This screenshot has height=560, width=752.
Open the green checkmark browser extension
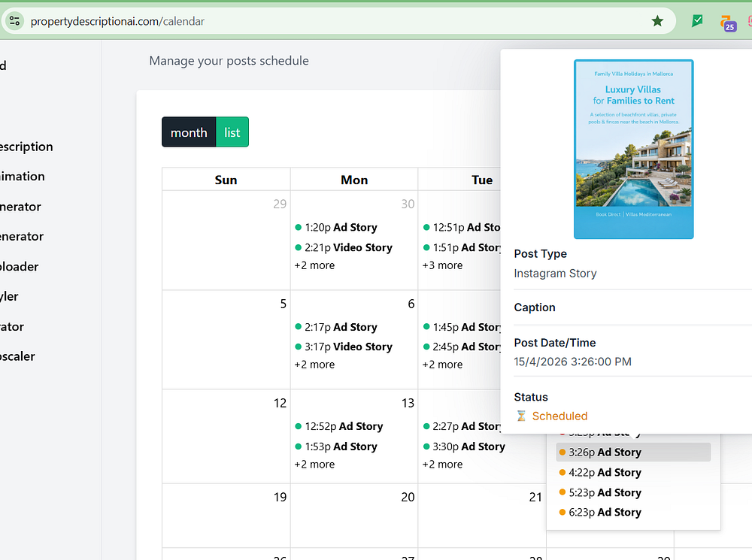pyautogui.click(x=697, y=20)
